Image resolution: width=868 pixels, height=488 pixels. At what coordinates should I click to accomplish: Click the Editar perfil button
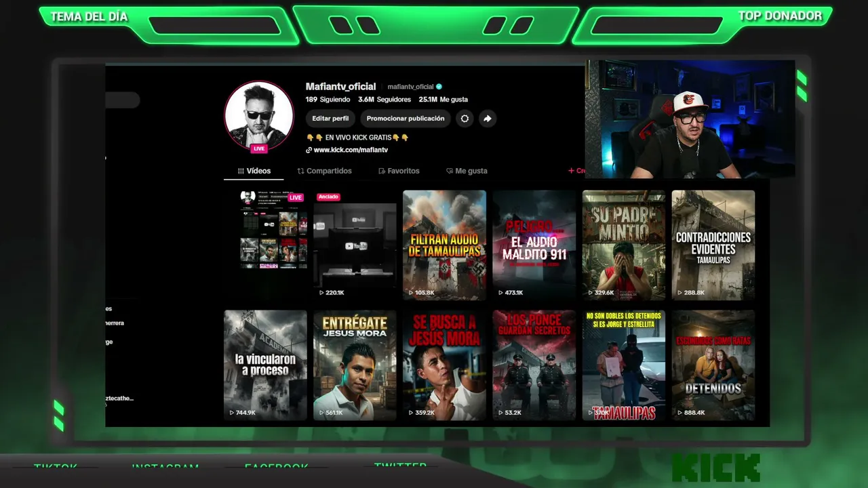click(x=330, y=119)
